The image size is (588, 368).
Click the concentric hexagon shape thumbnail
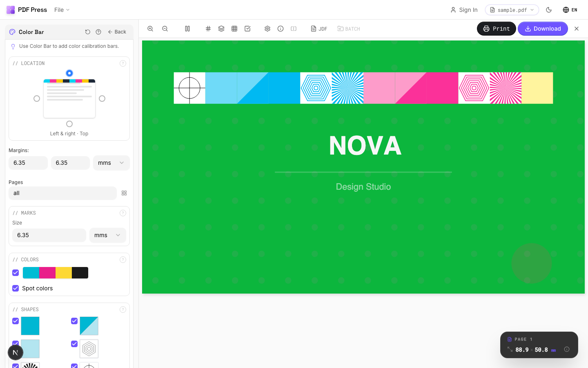coord(89,349)
